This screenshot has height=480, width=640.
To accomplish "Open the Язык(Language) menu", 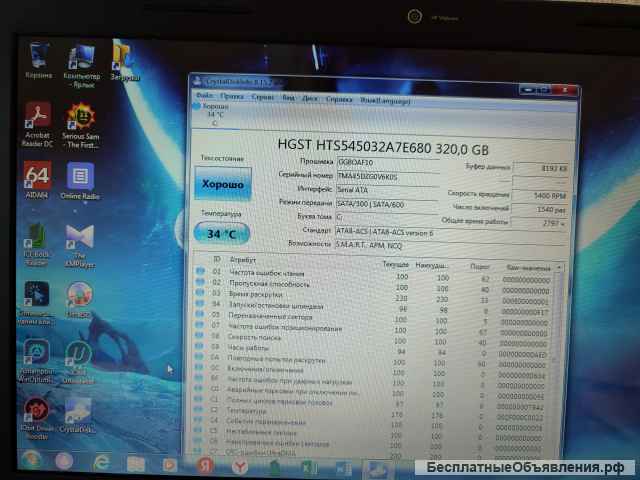I will (385, 100).
